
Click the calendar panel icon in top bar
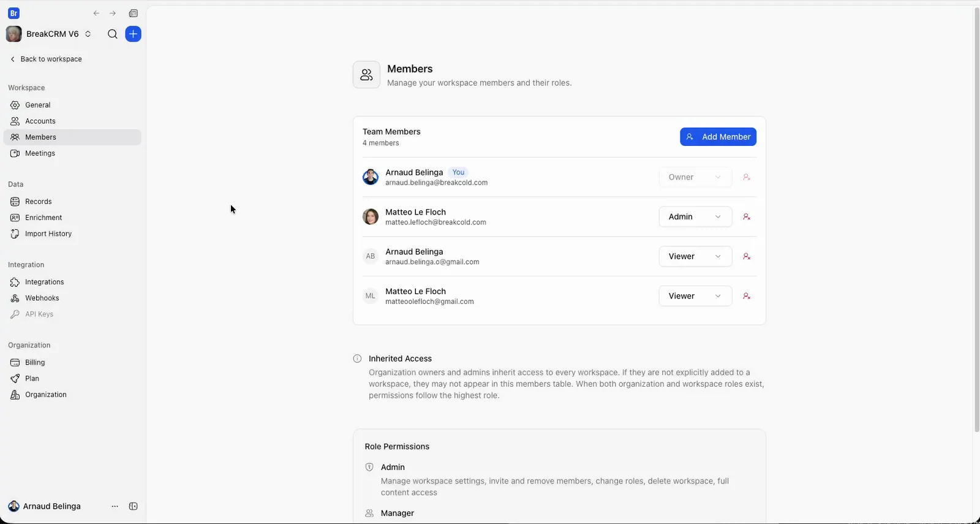134,13
